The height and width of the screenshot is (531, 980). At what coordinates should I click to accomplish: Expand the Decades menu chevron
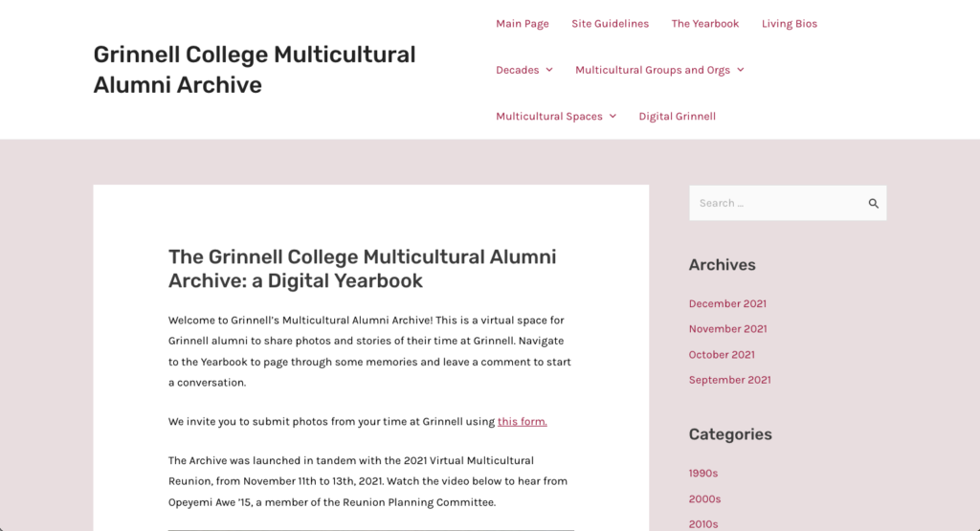point(549,70)
